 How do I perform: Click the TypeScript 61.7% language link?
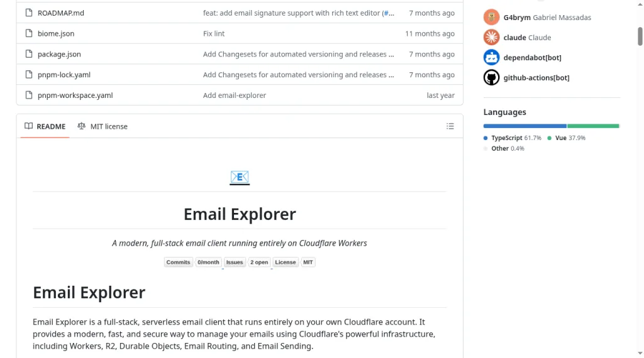point(512,138)
